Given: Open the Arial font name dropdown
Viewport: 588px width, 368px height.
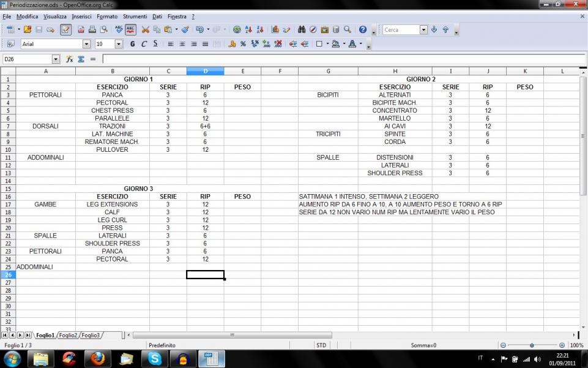Looking at the screenshot, I should 86,44.
